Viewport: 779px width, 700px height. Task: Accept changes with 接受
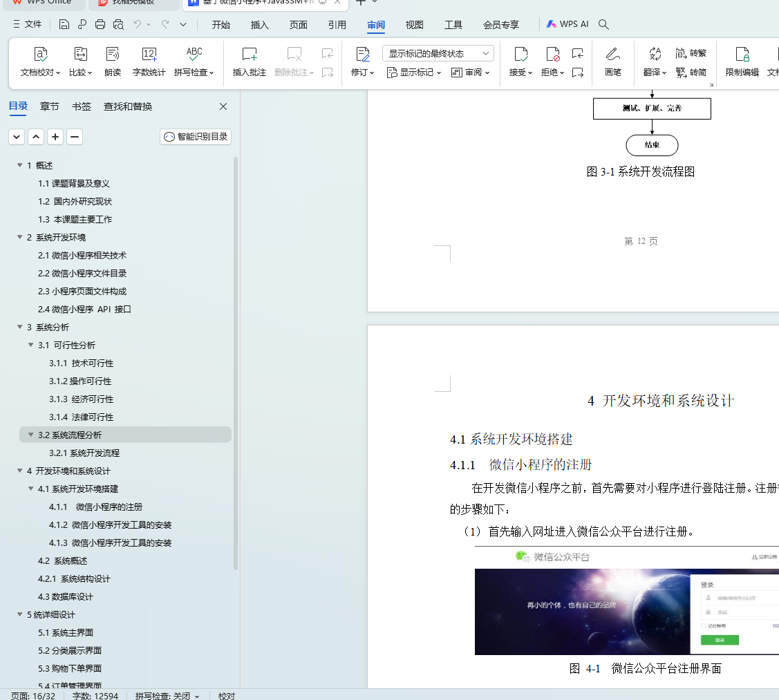pyautogui.click(x=520, y=62)
